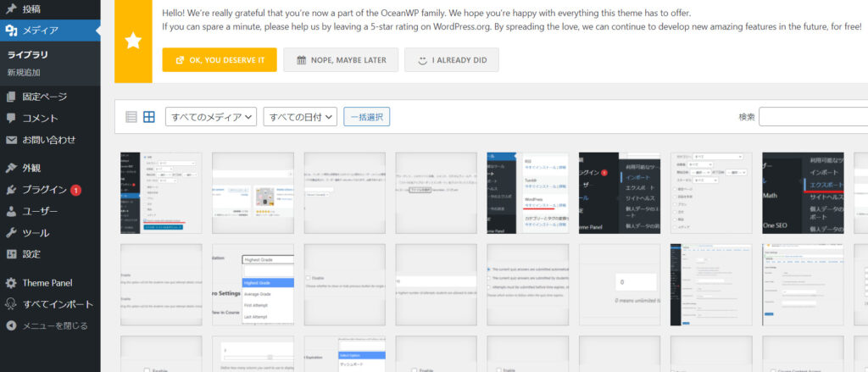Click the gear icon beside Theme Panel

(x=11, y=283)
